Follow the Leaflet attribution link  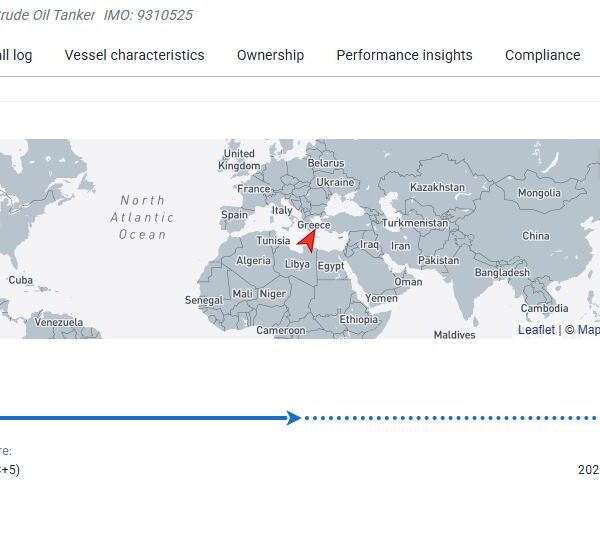click(536, 330)
